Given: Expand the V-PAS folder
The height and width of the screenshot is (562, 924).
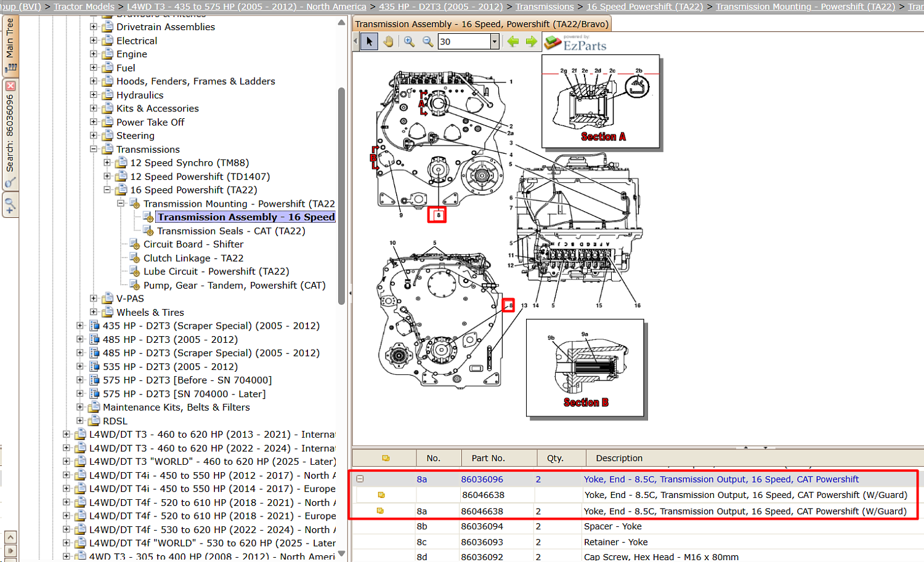Looking at the screenshot, I should coord(94,299).
